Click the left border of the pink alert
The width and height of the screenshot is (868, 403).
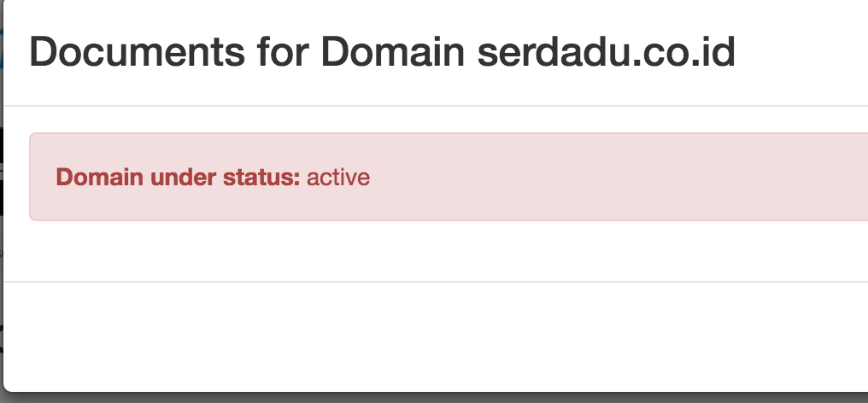(x=30, y=178)
